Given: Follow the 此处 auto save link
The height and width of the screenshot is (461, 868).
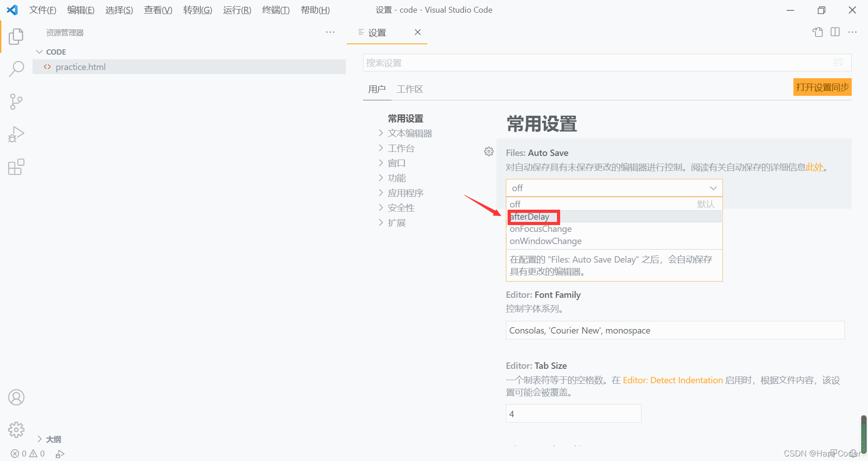Looking at the screenshot, I should (815, 167).
